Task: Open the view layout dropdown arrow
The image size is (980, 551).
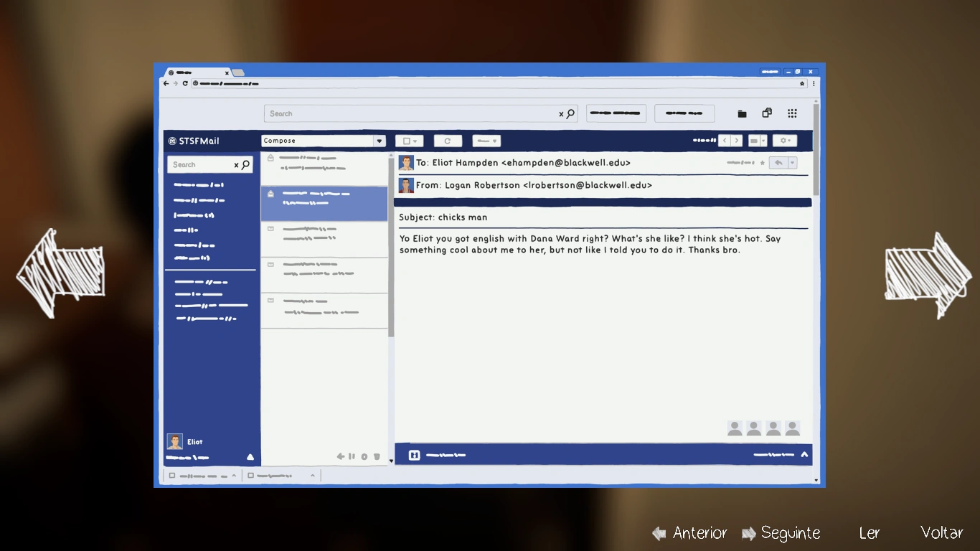Action: [763, 141]
